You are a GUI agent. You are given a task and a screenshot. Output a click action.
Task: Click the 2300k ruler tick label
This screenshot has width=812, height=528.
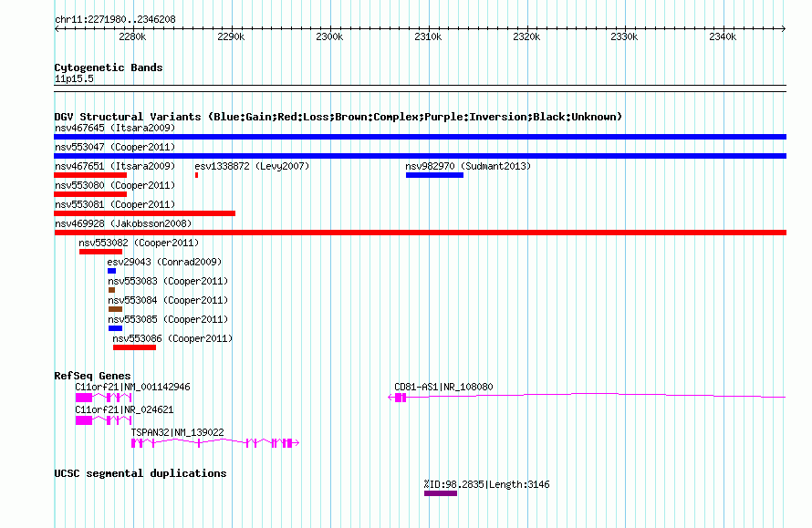point(329,36)
